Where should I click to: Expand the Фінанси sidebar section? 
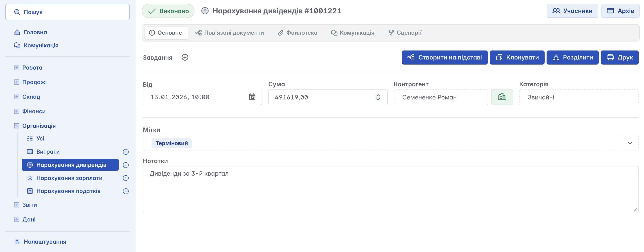point(17,111)
